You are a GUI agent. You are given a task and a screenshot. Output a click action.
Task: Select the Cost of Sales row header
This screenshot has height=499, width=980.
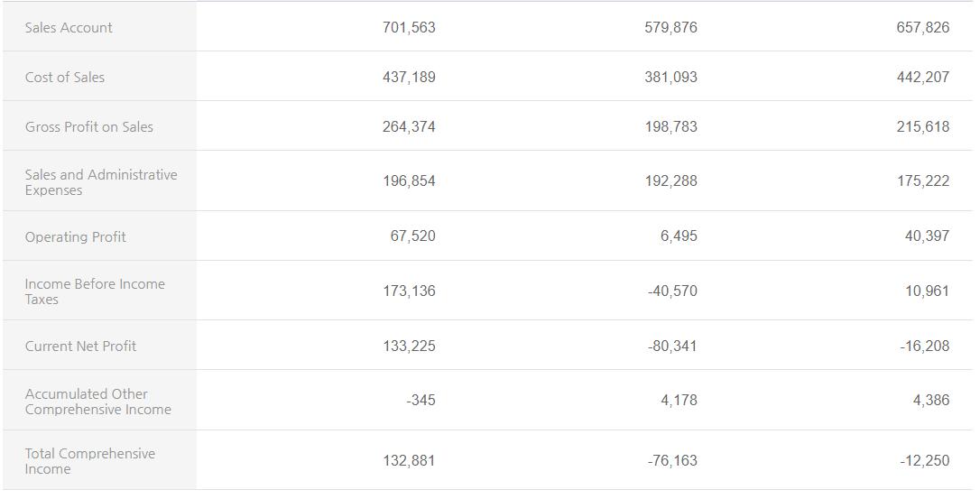pos(65,77)
